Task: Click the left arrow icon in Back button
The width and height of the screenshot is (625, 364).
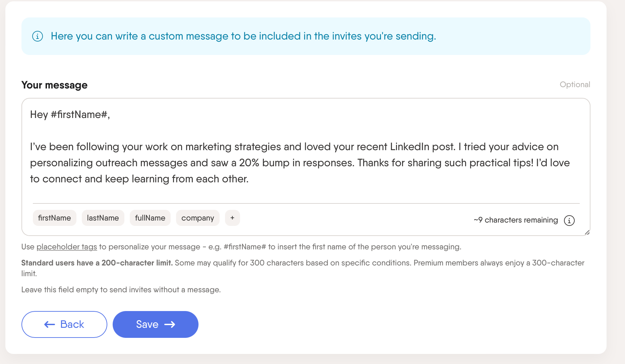Action: pyautogui.click(x=50, y=324)
